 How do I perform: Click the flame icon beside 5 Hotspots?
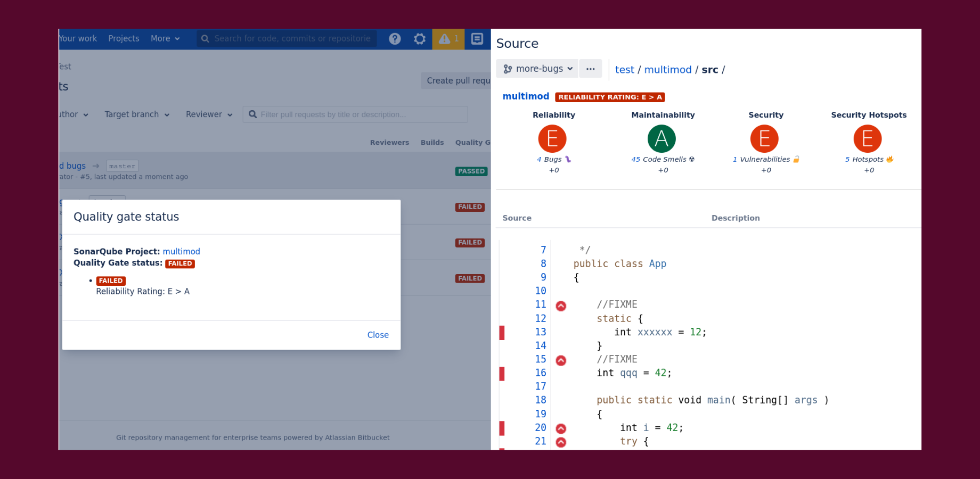pyautogui.click(x=890, y=159)
